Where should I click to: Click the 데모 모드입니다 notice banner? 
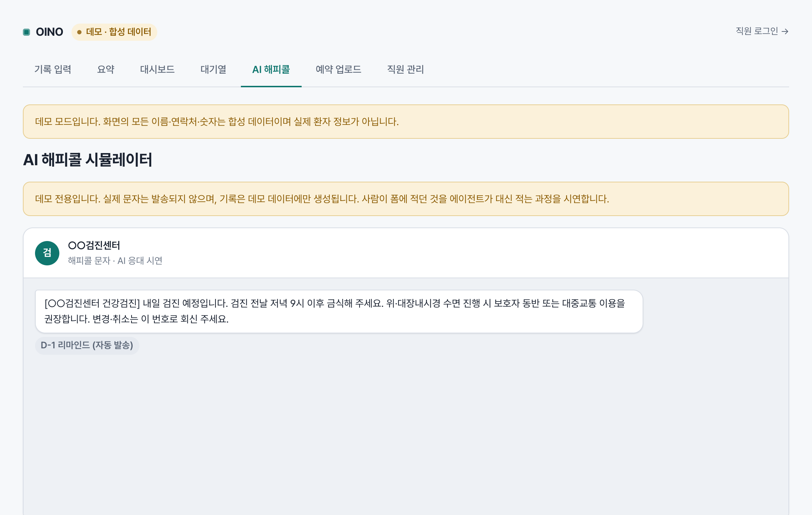point(406,122)
